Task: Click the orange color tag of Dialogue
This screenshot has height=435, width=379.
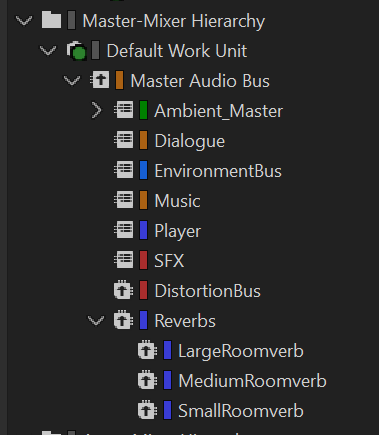Action: click(x=143, y=141)
